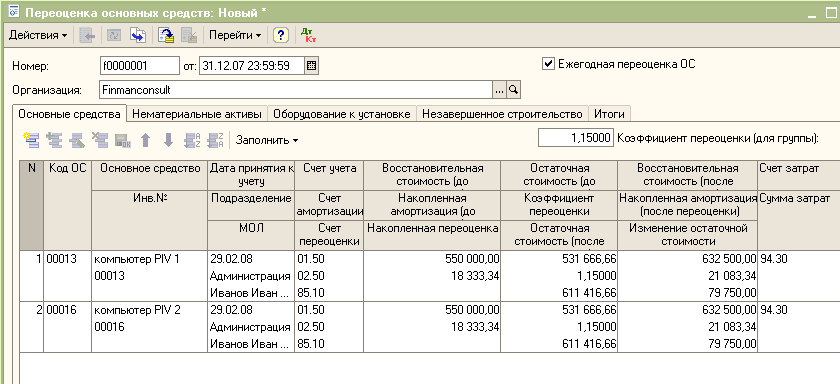Click row 1 value 550 000,00
The width and height of the screenshot is (840, 384).
pos(432,260)
